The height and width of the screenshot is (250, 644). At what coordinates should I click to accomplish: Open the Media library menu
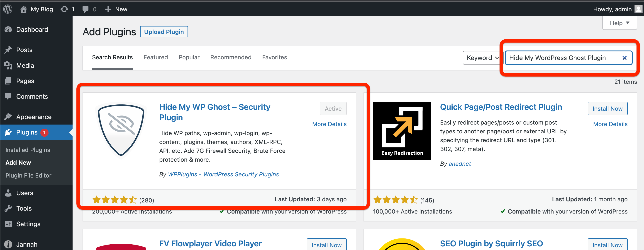click(25, 65)
